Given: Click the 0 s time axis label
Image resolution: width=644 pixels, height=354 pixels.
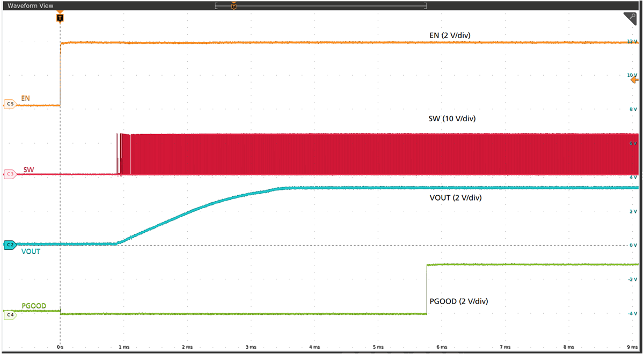Looking at the screenshot, I should click(61, 347).
